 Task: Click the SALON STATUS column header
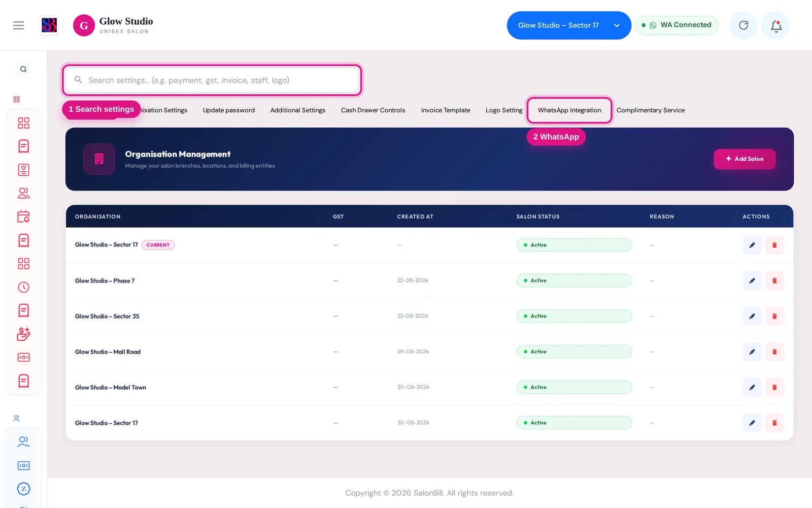tap(538, 216)
